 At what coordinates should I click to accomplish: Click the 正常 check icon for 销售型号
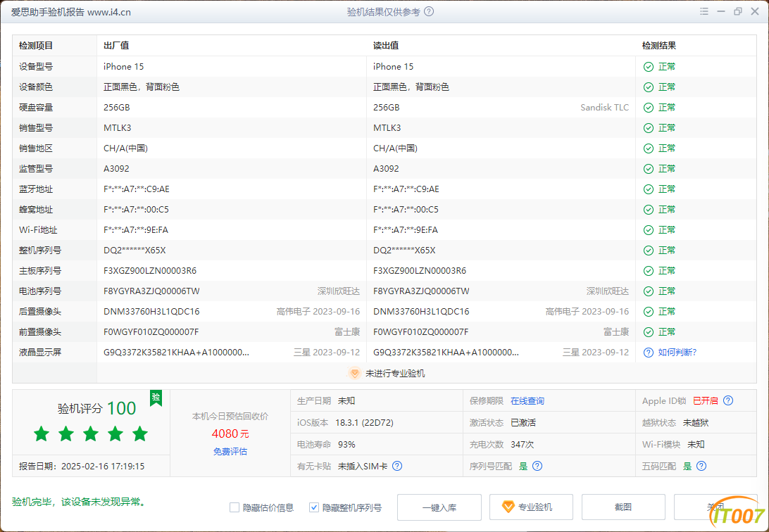[x=649, y=128]
